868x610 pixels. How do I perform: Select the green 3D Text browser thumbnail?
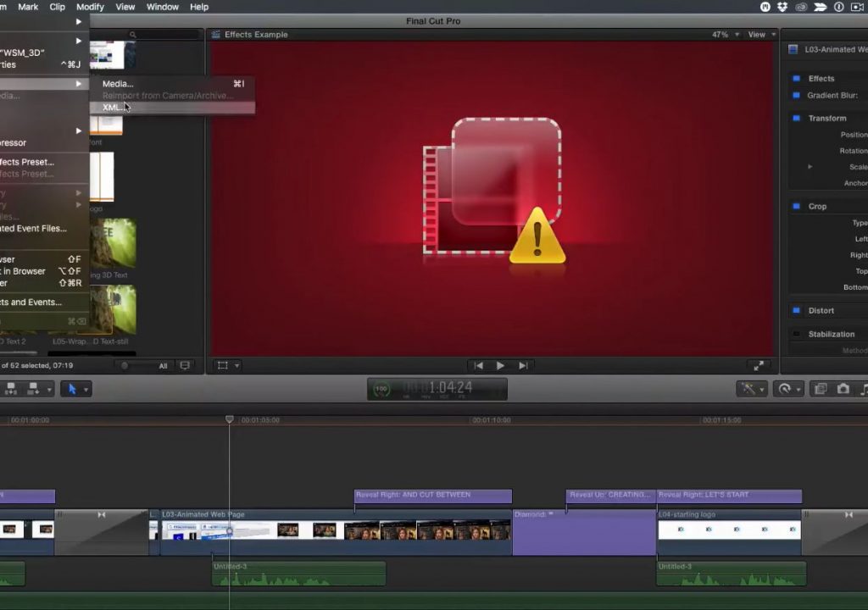113,243
